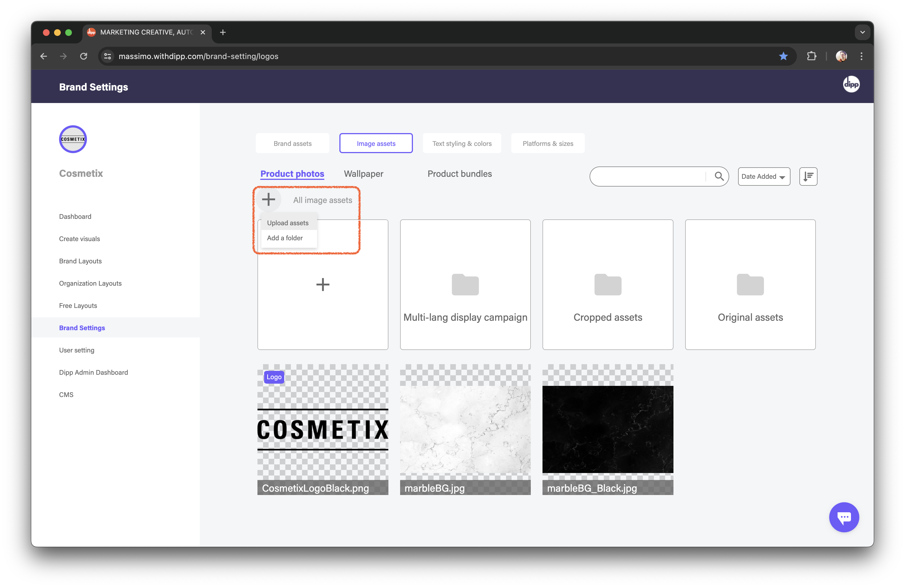Switch to the Brand assets tab
Image resolution: width=905 pixels, height=588 pixels.
pos(292,143)
